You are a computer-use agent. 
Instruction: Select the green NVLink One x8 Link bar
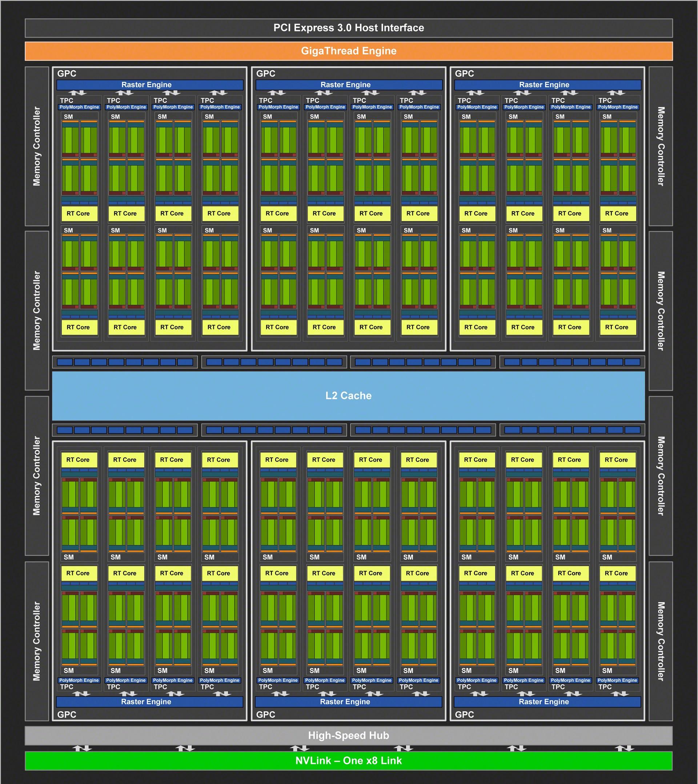coord(348,761)
